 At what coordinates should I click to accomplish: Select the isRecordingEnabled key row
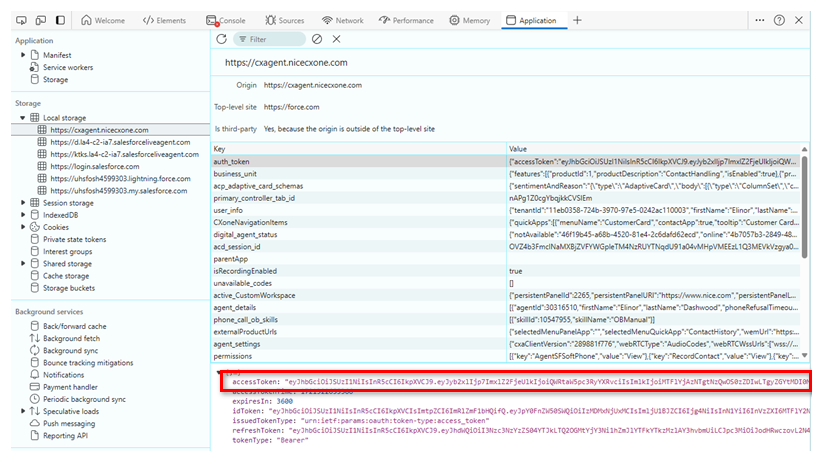click(x=506, y=271)
